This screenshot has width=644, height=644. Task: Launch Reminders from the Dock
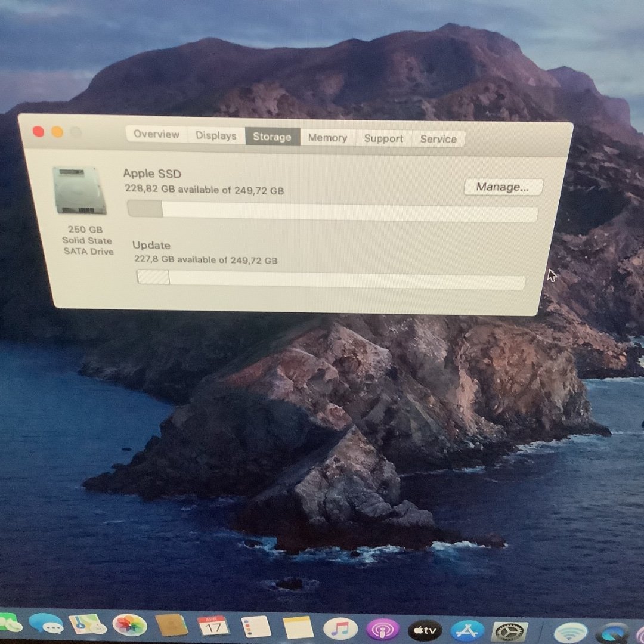coord(255,627)
